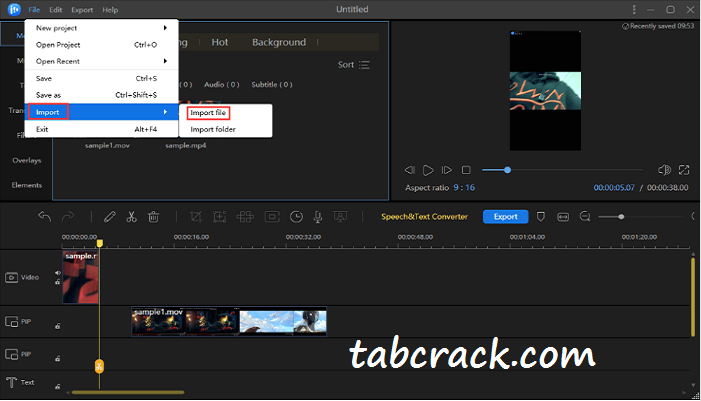Mute the preview volume speaker
The height and width of the screenshot is (401, 701).
tap(664, 170)
